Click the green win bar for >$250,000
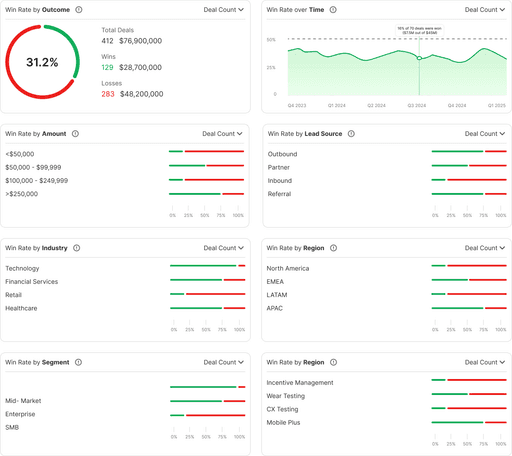The height and width of the screenshot is (456, 512). click(x=195, y=194)
